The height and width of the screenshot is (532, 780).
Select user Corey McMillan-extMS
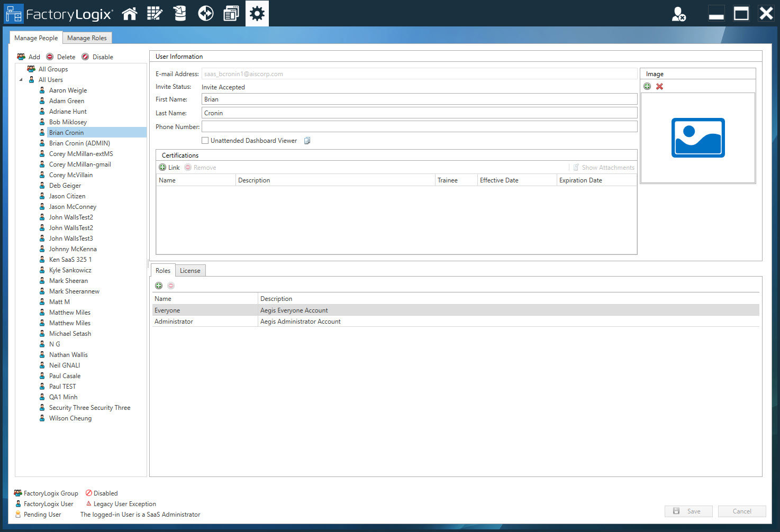(81, 154)
